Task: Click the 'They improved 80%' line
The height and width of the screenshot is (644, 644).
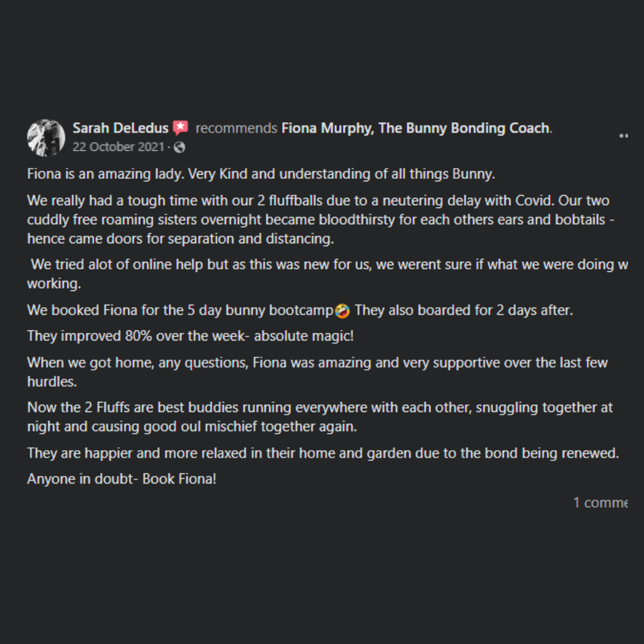Action: [x=190, y=336]
